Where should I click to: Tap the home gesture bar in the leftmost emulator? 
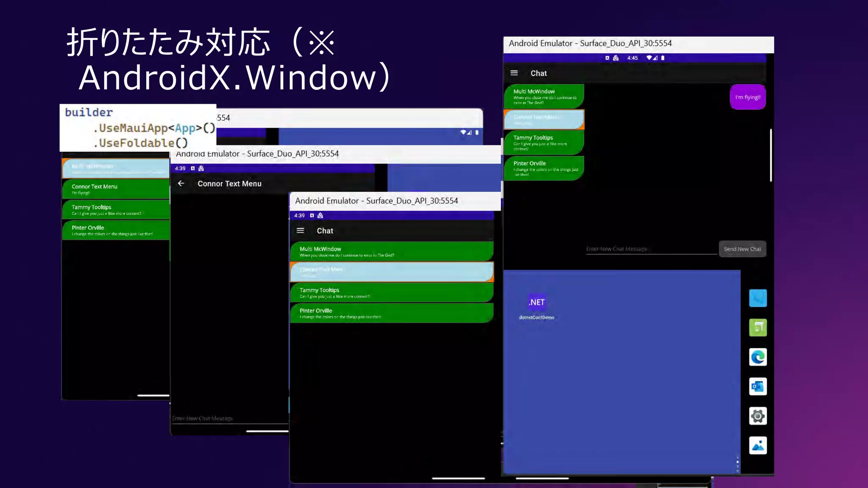[x=153, y=396]
